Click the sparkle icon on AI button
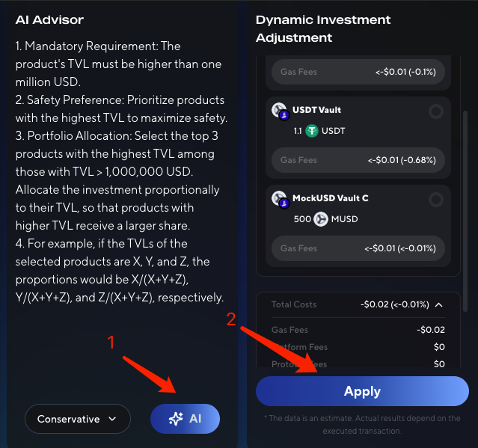478x448 pixels. pos(176,419)
